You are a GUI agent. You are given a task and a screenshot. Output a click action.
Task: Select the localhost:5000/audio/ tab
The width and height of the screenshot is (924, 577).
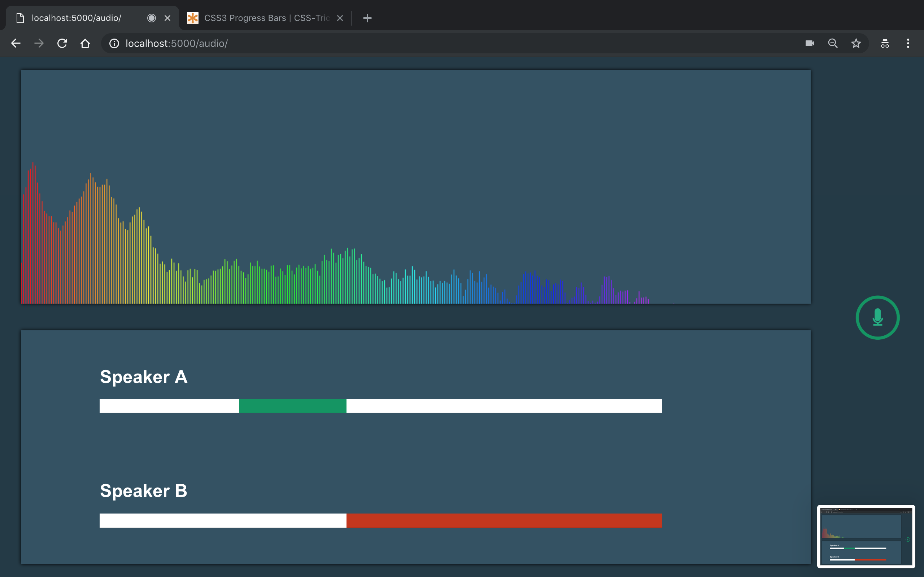coord(77,18)
